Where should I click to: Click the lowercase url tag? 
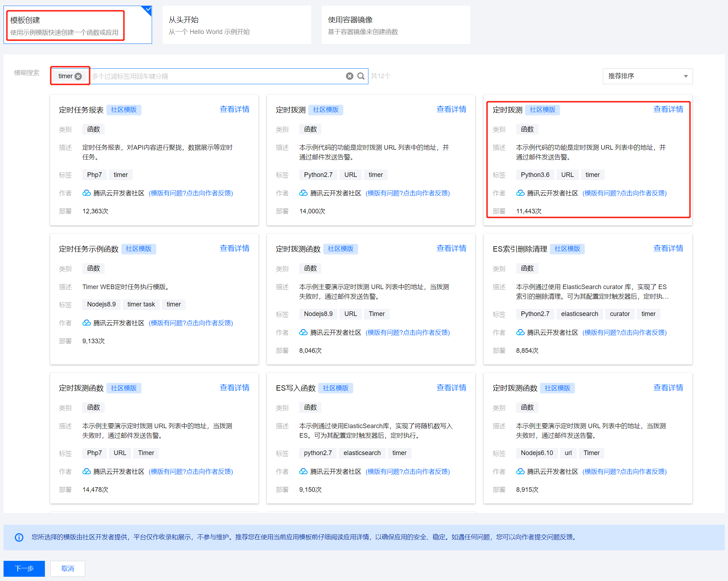click(x=568, y=453)
